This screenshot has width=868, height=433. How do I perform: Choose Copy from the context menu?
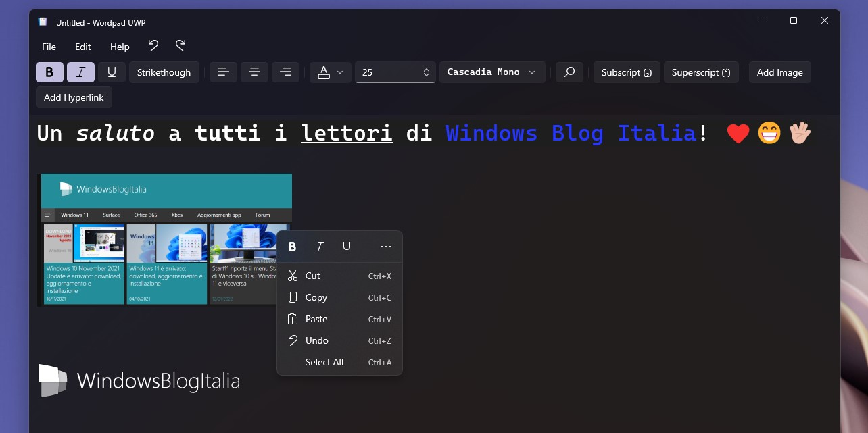click(x=339, y=297)
